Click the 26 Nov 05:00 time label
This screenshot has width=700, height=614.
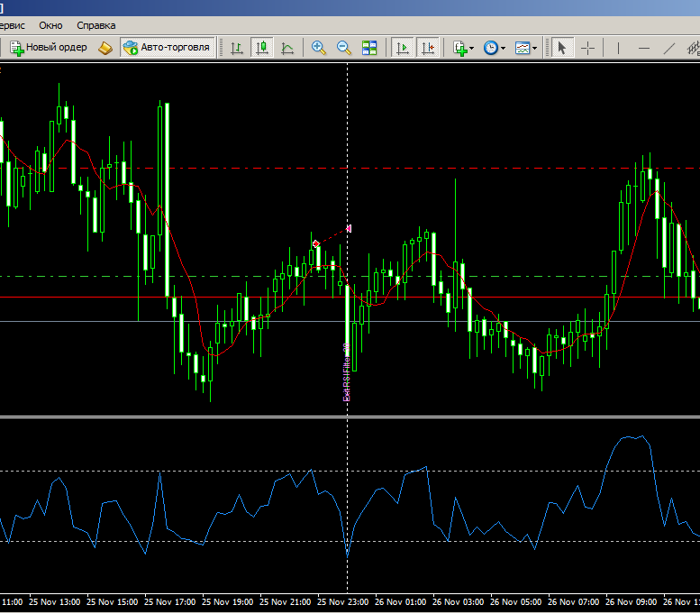pyautogui.click(x=515, y=602)
